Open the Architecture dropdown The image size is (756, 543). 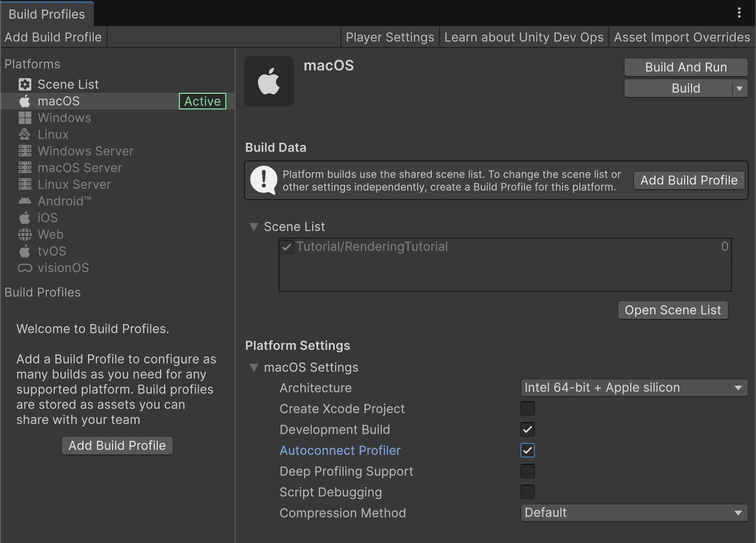(x=634, y=388)
